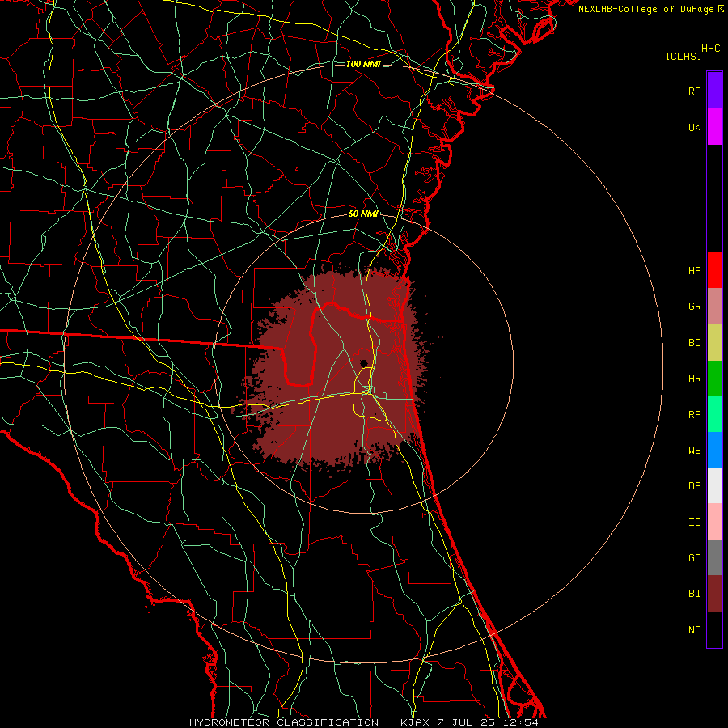Click the 50 NMI range ring label
The width and height of the screenshot is (728, 728).
pos(363,214)
